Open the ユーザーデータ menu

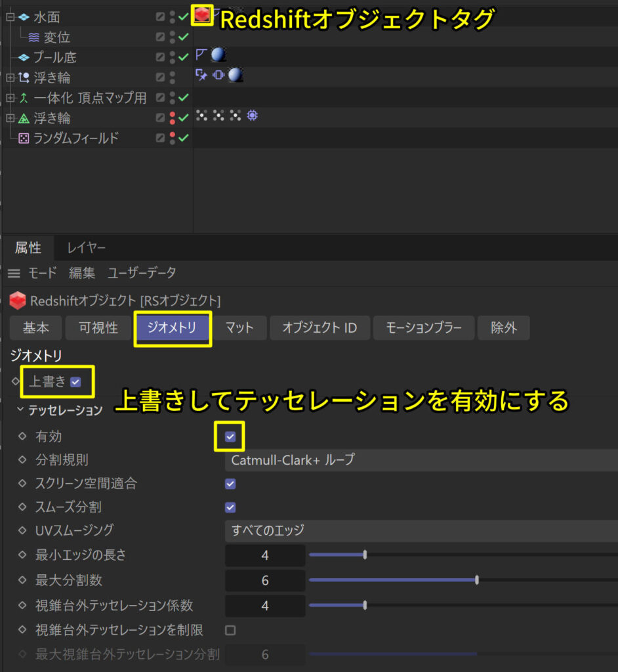(142, 273)
